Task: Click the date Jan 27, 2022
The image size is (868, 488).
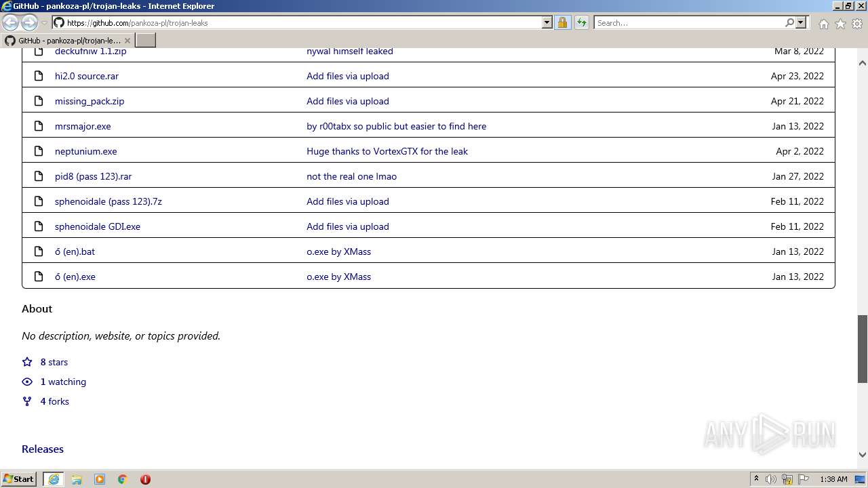Action: click(798, 176)
